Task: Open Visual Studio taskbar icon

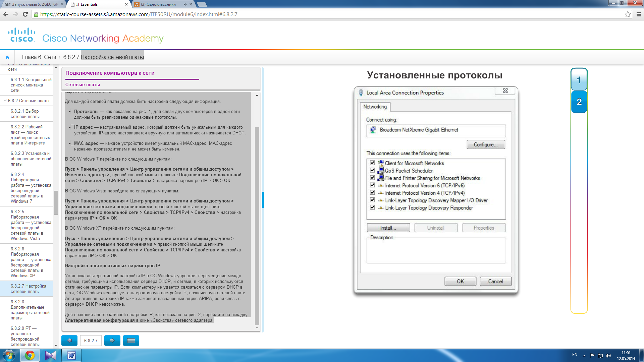Action: [x=51, y=355]
